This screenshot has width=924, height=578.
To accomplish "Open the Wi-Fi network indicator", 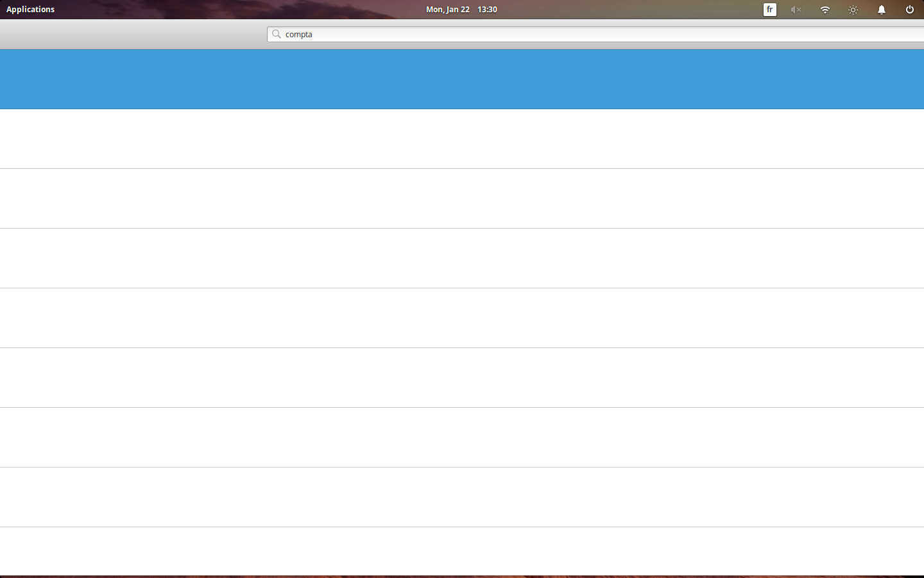I will click(825, 10).
